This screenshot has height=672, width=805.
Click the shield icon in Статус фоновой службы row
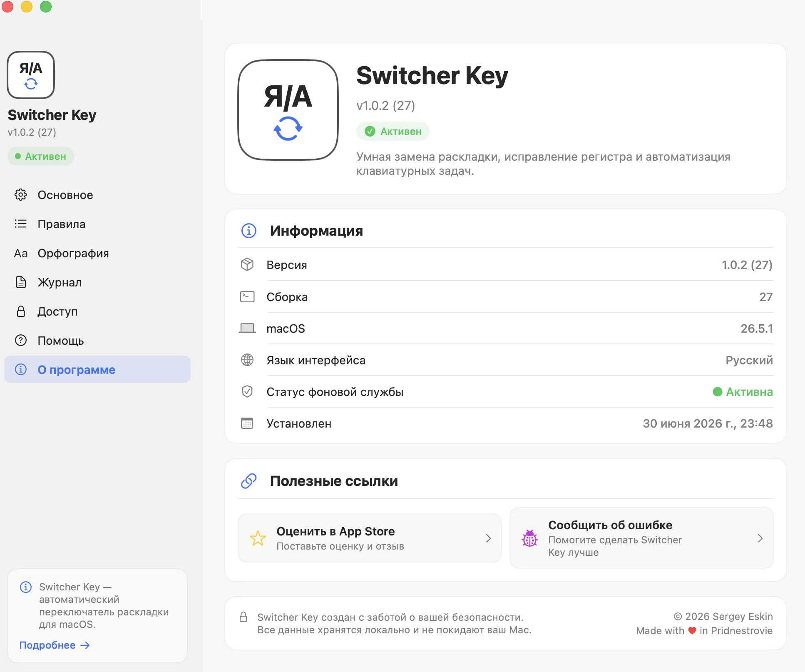click(247, 391)
